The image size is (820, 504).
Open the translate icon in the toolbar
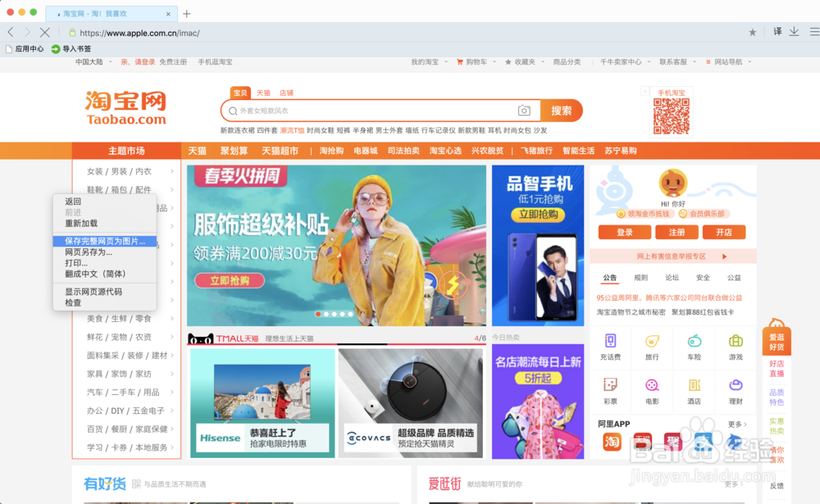pyautogui.click(x=777, y=32)
